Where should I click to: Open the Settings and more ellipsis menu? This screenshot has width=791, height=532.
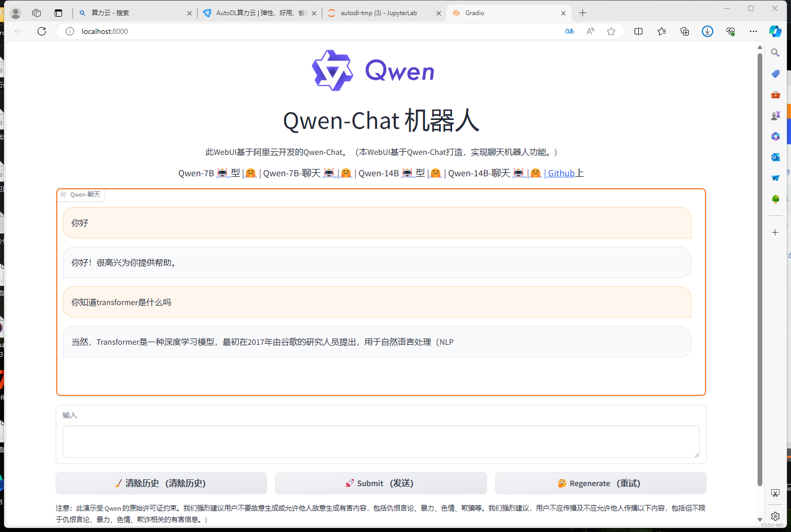click(753, 31)
